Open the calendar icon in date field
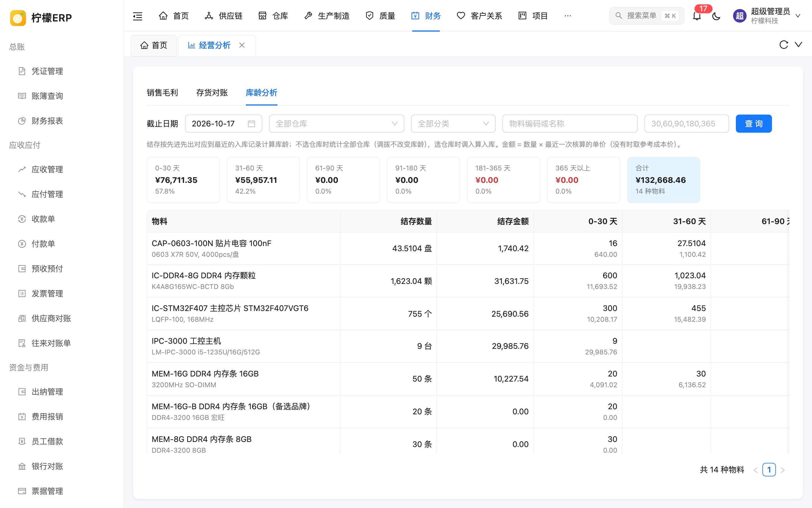The height and width of the screenshot is (508, 812). click(x=251, y=124)
